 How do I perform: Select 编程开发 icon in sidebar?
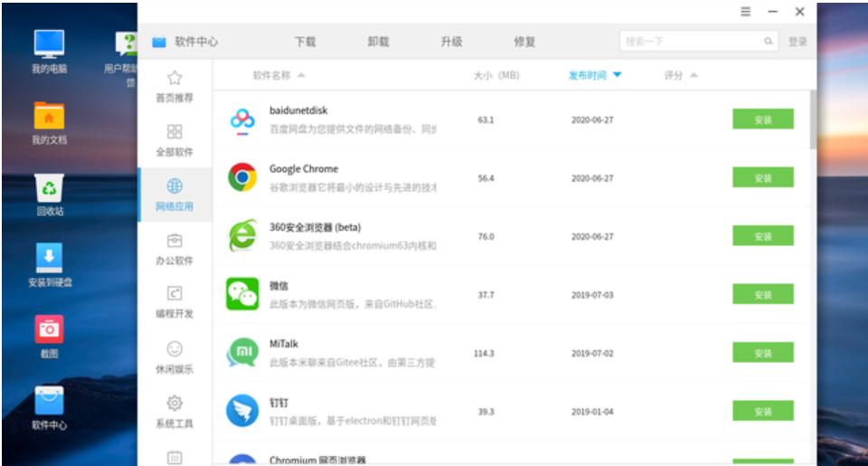point(175,294)
